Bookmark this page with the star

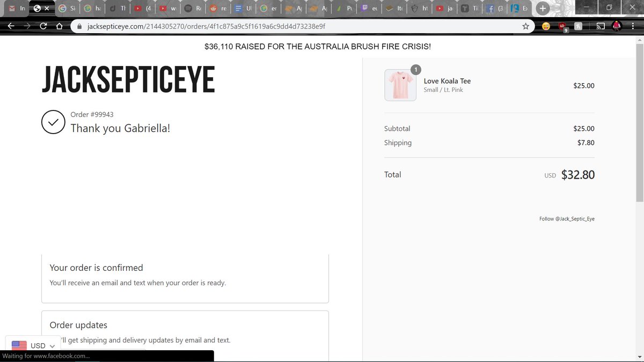click(x=526, y=26)
